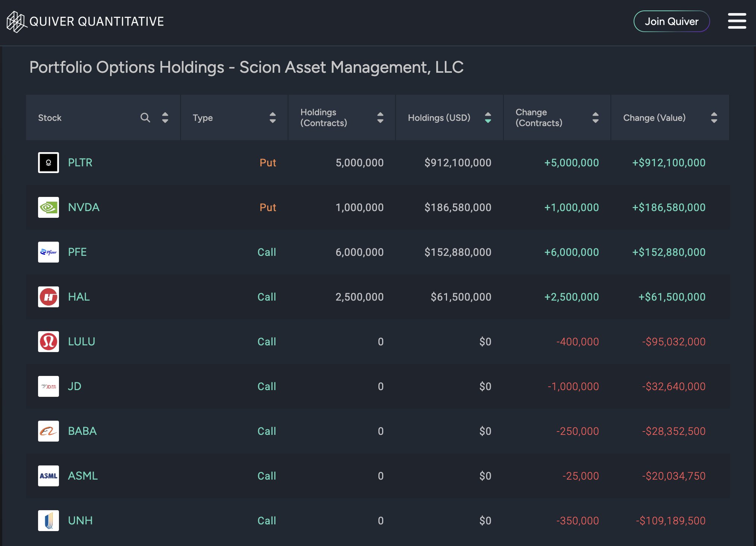756x546 pixels.
Task: Open the PLTR ticker page
Action: pos(80,162)
